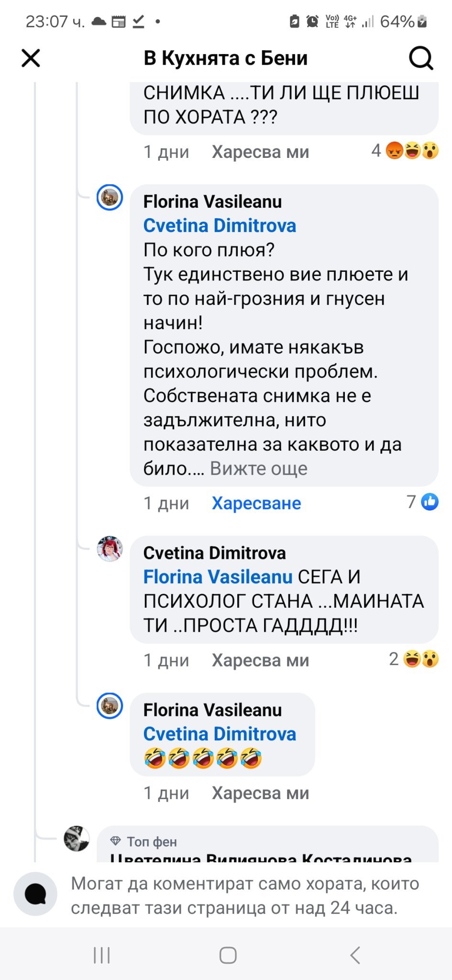View laugh-wow reactions with count 2

(414, 659)
